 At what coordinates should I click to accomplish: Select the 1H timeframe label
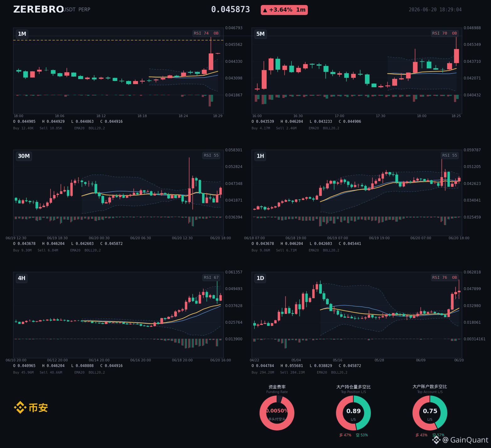pyautogui.click(x=260, y=156)
